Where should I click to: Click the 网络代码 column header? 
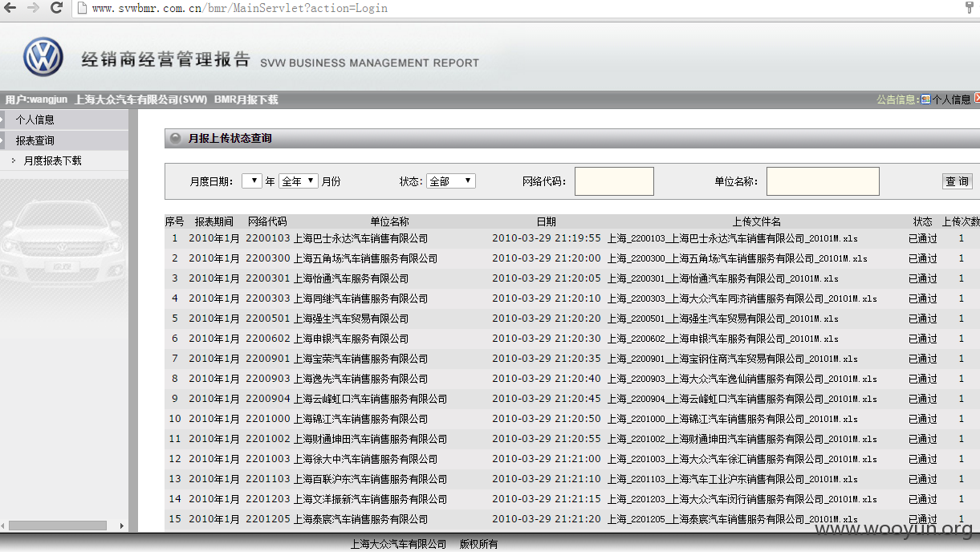pos(267,221)
